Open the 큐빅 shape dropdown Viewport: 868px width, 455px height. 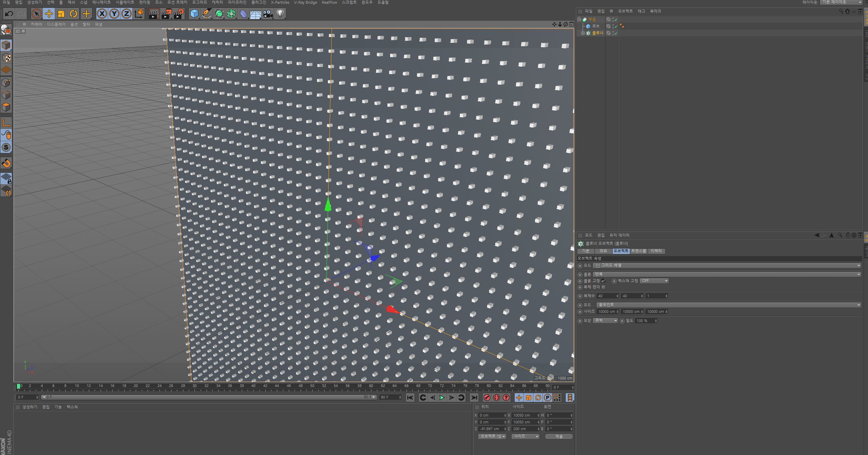[x=605, y=321]
